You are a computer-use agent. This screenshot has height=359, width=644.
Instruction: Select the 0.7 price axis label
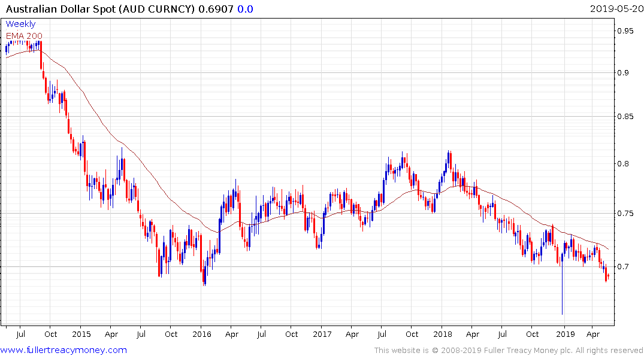click(x=624, y=267)
